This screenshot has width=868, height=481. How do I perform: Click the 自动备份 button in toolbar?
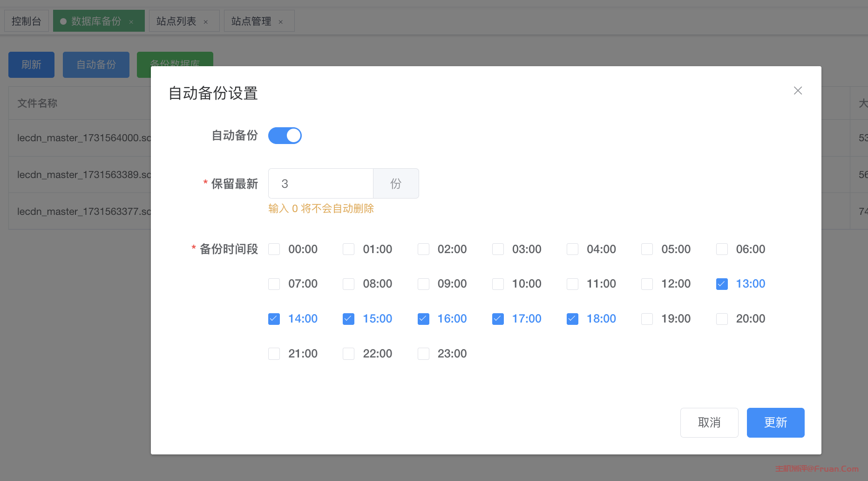click(96, 65)
